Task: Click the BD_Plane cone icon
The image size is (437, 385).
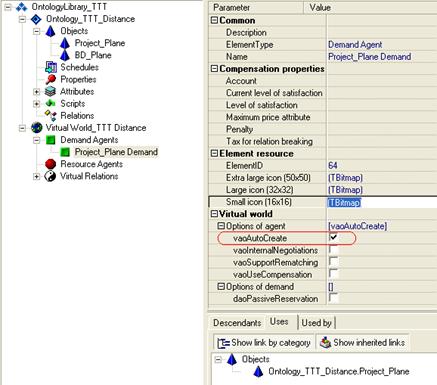Action: coord(65,55)
